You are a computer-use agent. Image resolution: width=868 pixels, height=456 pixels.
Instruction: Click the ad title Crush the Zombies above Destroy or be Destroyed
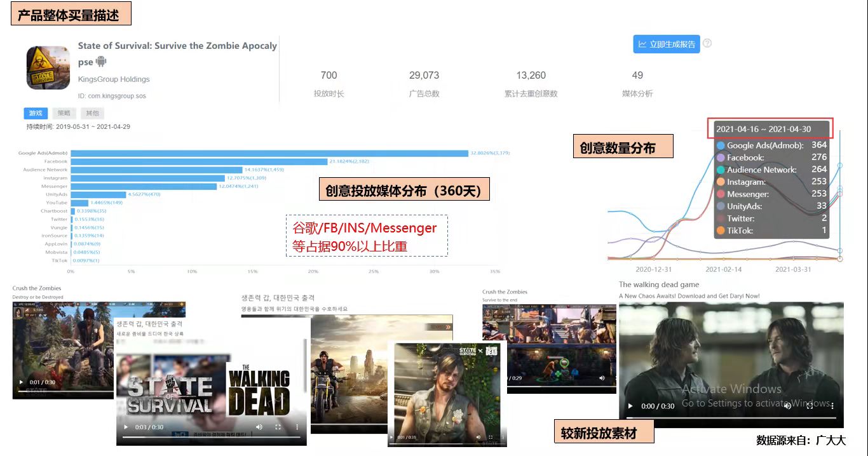37,288
